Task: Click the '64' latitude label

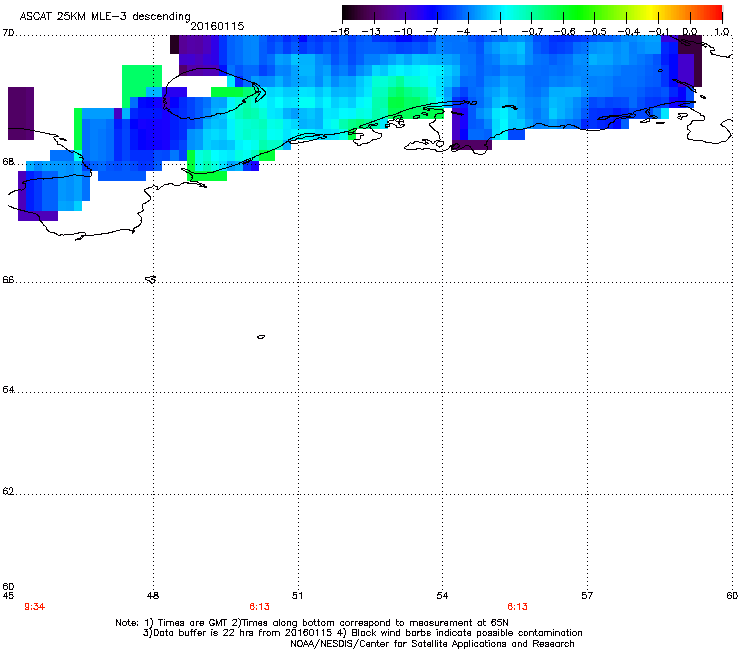Action: [x=8, y=390]
